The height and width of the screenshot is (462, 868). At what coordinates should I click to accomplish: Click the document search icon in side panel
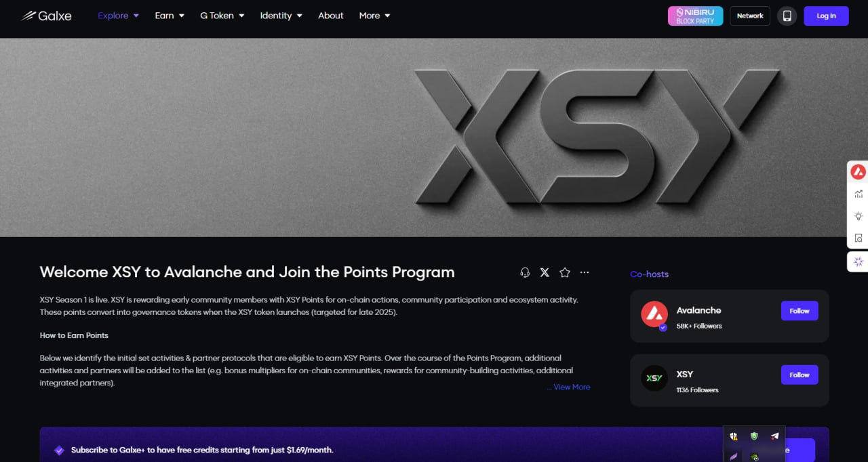(858, 238)
